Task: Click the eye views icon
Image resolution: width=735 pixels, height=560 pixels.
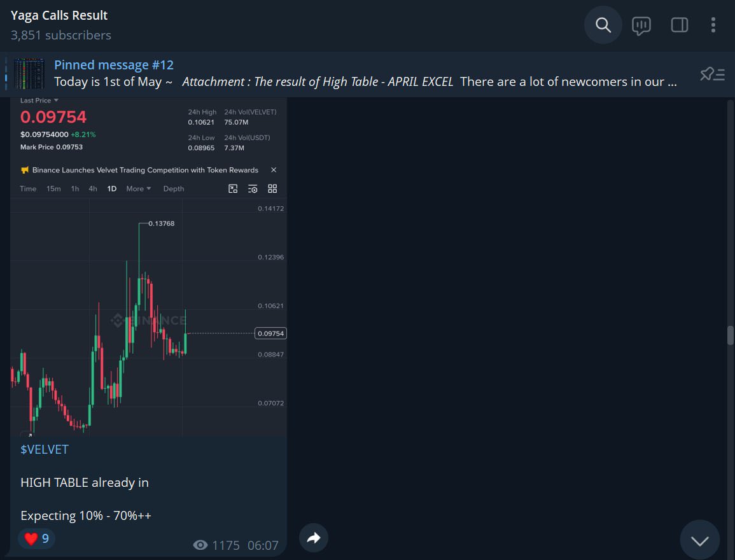Action: tap(200, 545)
